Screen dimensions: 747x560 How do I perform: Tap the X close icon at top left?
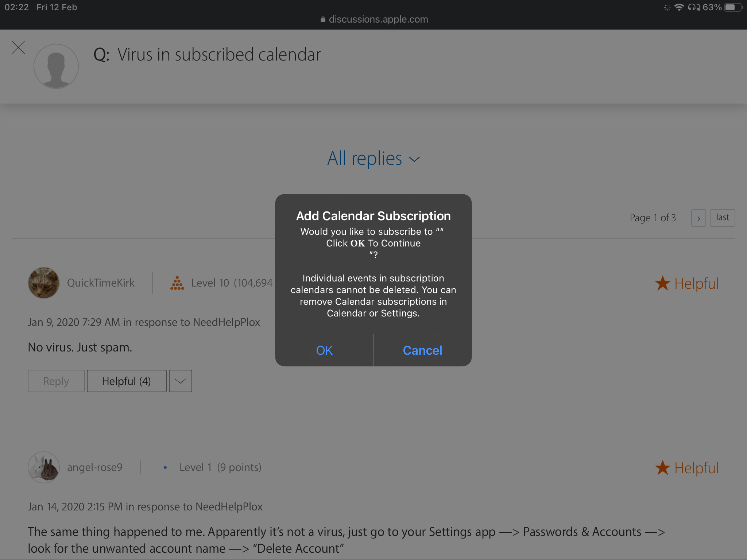click(x=18, y=47)
